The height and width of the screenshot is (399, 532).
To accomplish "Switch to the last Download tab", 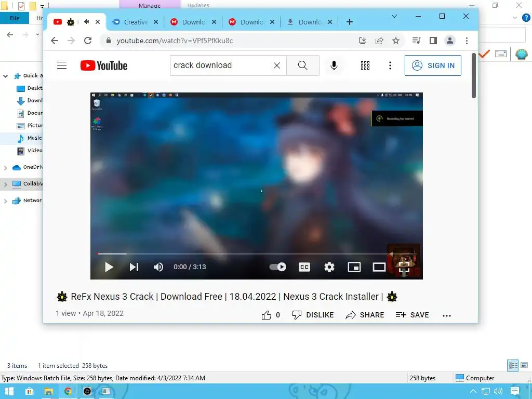I will click(x=310, y=22).
